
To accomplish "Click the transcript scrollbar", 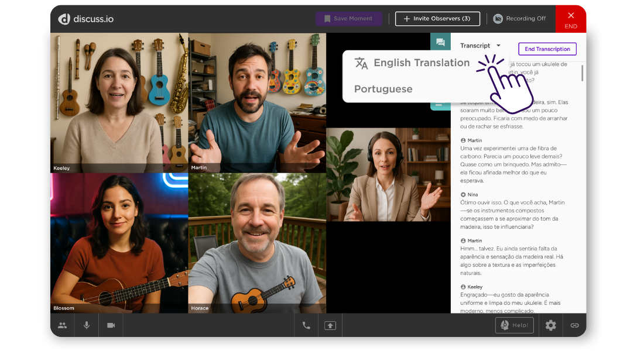I will (582, 73).
